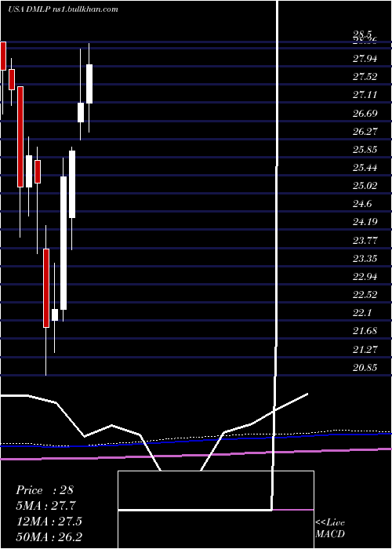Click the 20.85 price axis label
This screenshot has height=549, width=392.
365,367
